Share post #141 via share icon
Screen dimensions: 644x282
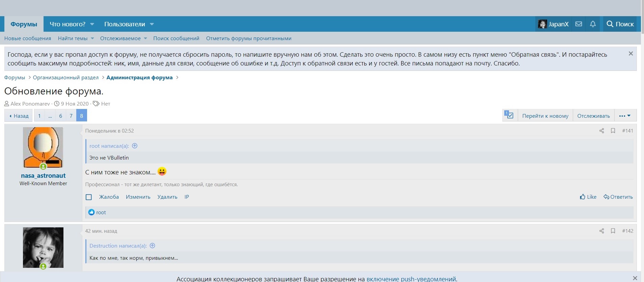(x=601, y=131)
